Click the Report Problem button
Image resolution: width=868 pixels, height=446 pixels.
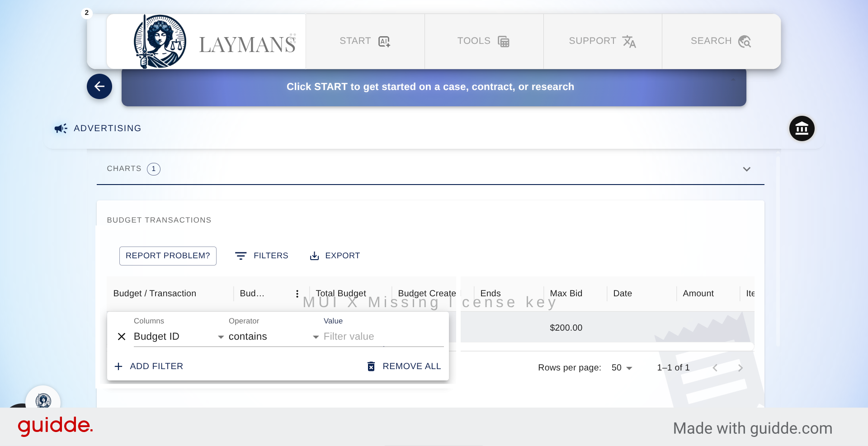tap(168, 256)
